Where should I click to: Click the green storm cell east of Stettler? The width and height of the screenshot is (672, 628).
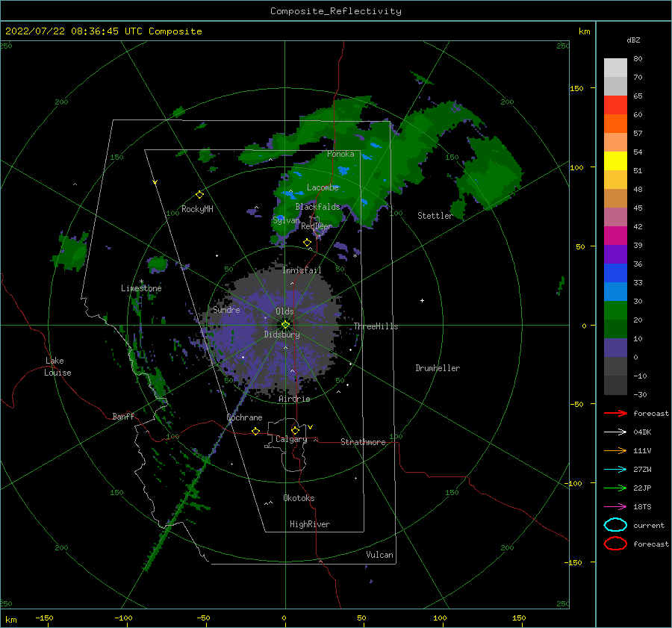[491, 173]
